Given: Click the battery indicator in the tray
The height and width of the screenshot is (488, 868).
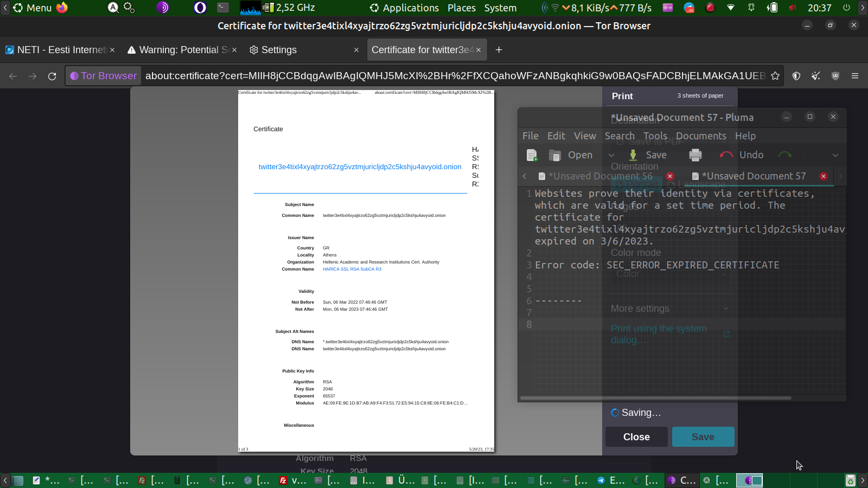Looking at the screenshot, I should pos(772,8).
